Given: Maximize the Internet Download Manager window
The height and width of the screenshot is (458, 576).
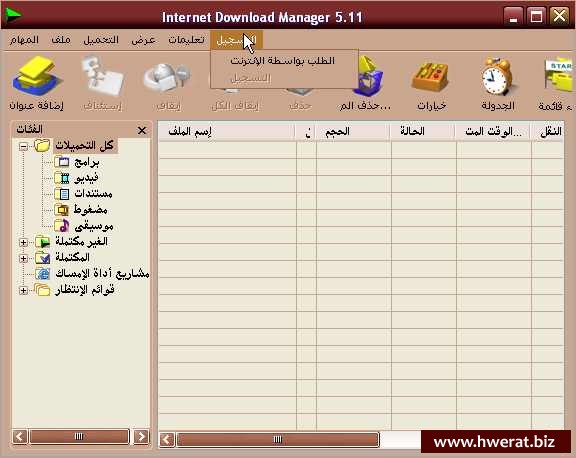Looking at the screenshot, I should coord(536,16).
